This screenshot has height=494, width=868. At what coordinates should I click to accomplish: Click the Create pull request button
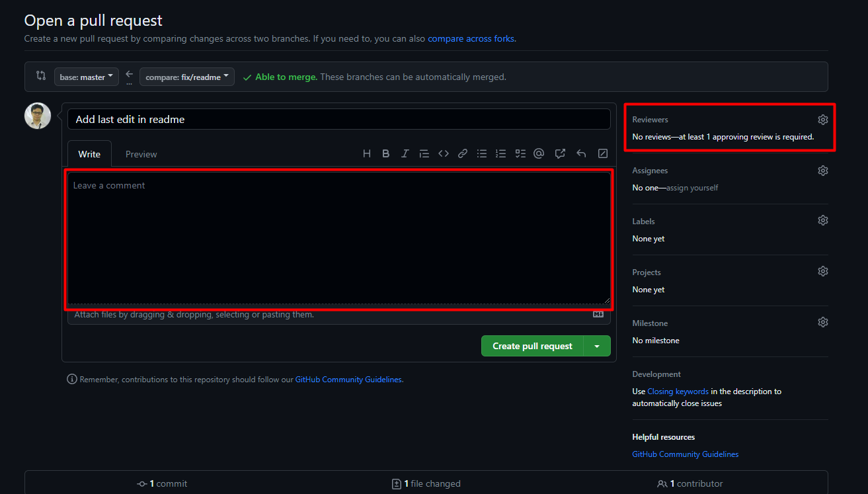point(532,346)
